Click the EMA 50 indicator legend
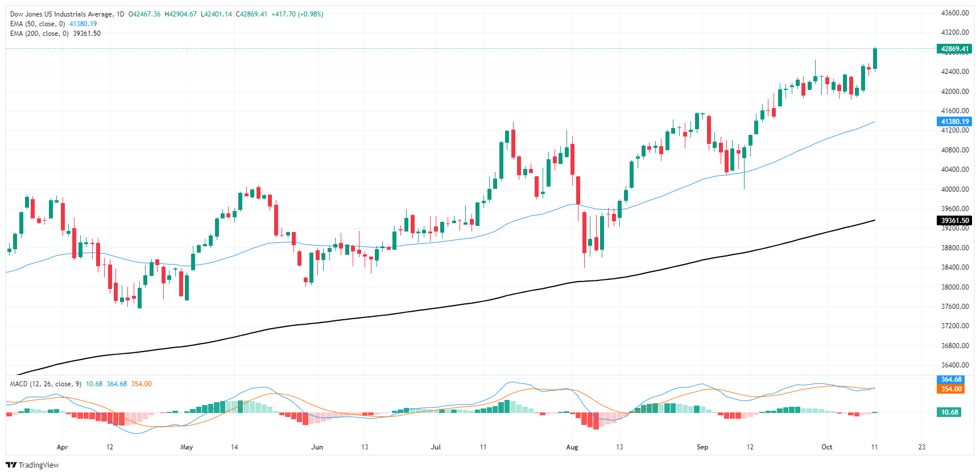The image size is (980, 475). point(38,24)
